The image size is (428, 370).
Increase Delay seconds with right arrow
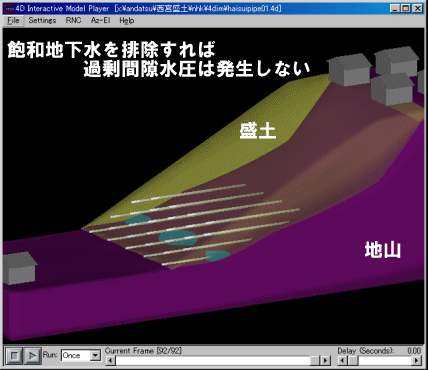pyautogui.click(x=416, y=361)
